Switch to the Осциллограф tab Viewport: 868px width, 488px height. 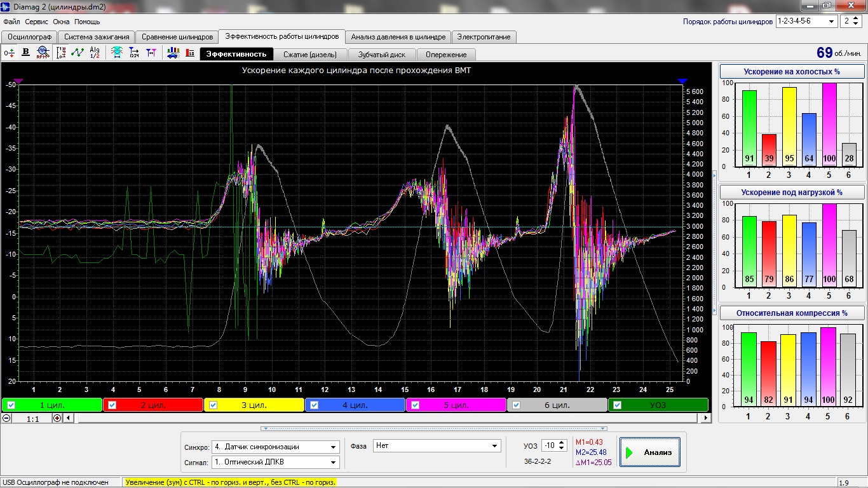[30, 37]
